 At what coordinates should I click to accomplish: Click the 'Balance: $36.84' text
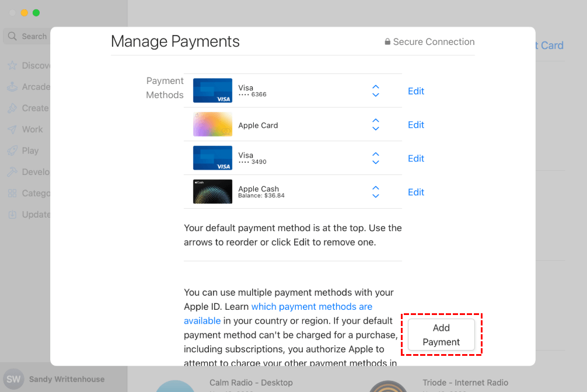click(261, 195)
